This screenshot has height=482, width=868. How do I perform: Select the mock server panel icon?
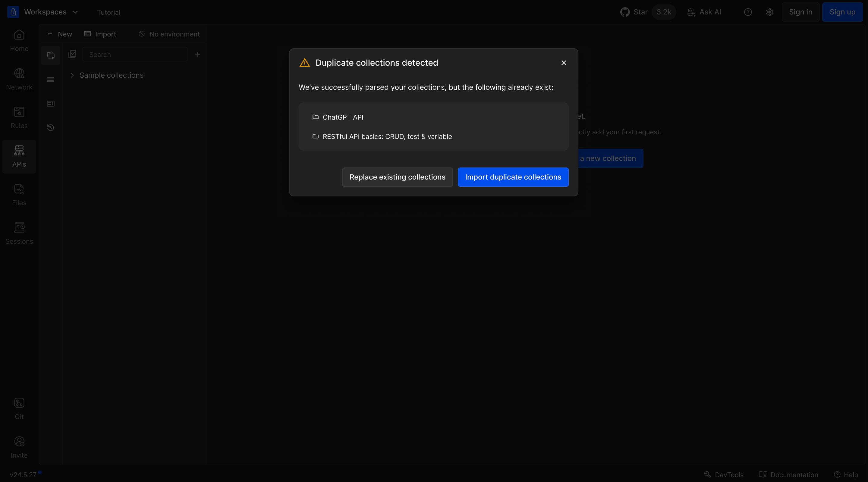[51, 103]
